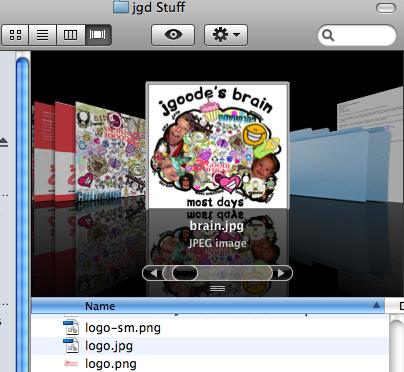The height and width of the screenshot is (372, 404).
Task: Click the magnifying glass search icon
Action: (328, 35)
